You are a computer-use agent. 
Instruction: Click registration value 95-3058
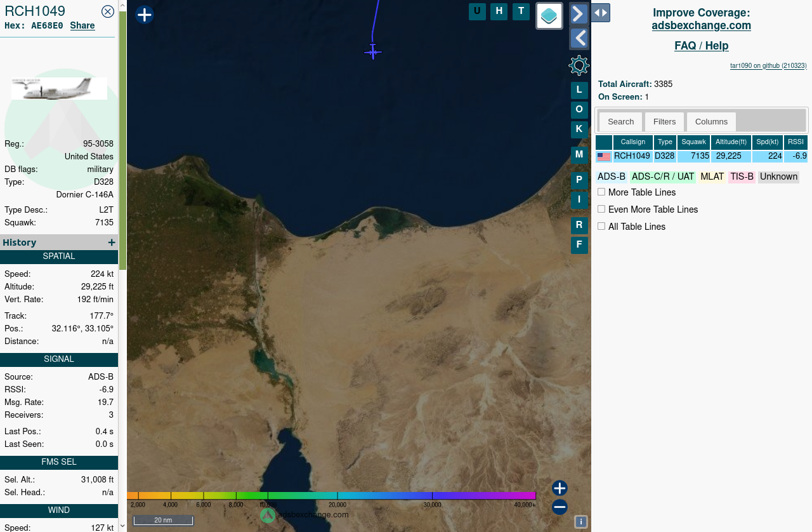coord(98,144)
